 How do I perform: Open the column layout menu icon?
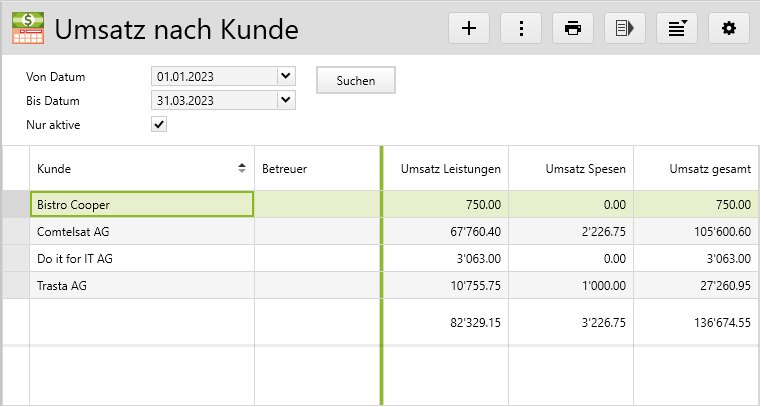pos(677,28)
